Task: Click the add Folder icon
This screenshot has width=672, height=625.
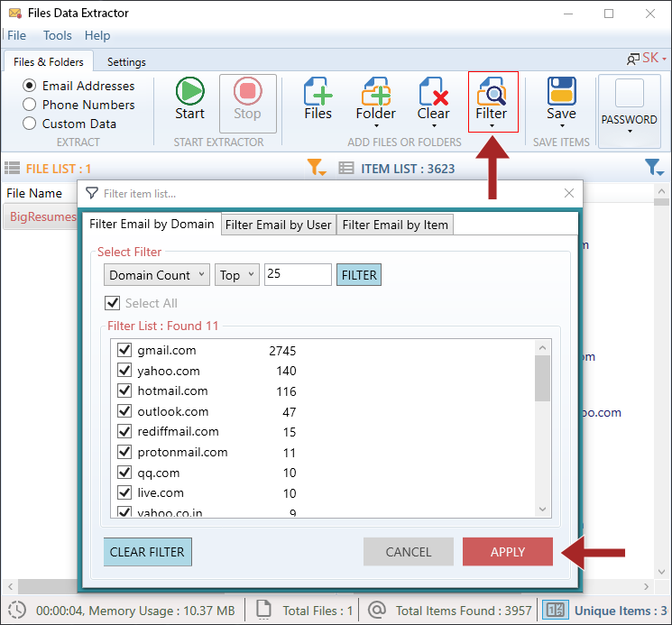Action: tap(376, 91)
